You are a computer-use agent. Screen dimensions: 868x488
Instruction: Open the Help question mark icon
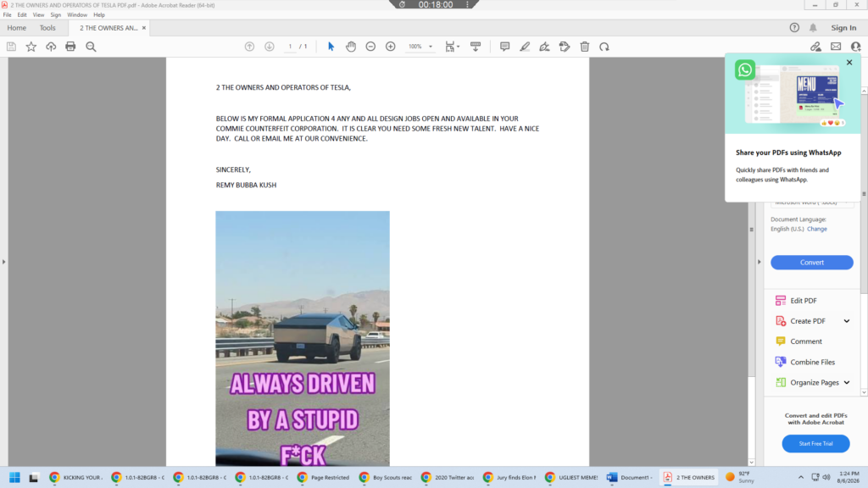(794, 28)
